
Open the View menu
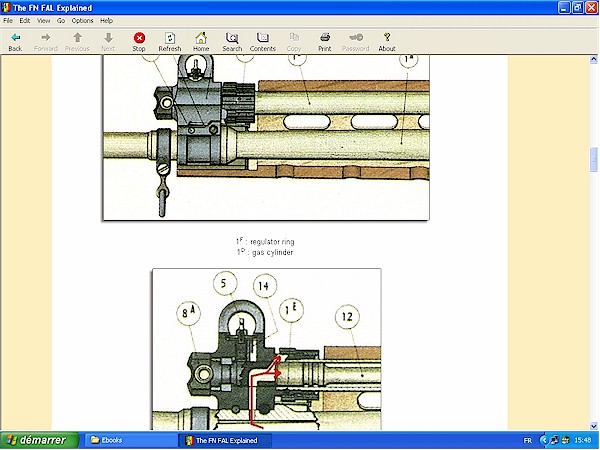(x=43, y=21)
